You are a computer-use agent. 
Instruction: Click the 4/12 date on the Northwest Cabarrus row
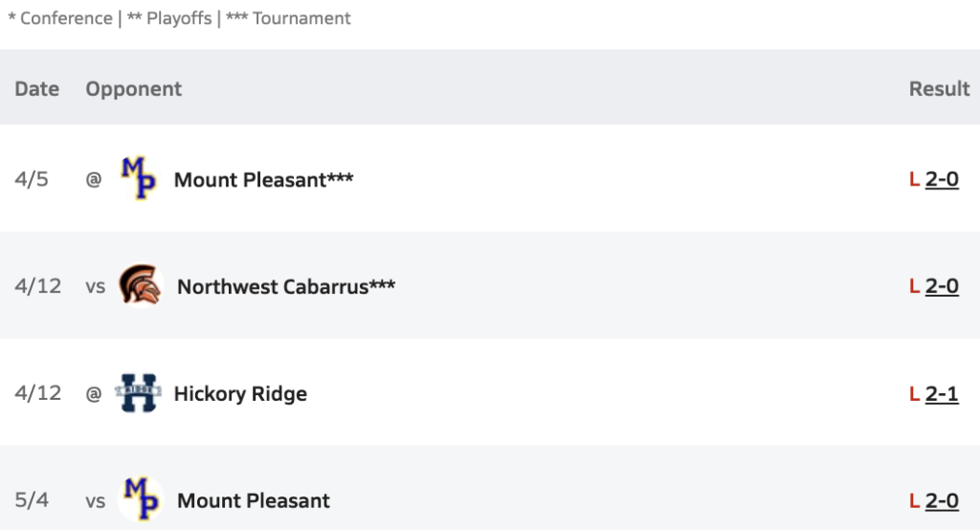click(38, 286)
